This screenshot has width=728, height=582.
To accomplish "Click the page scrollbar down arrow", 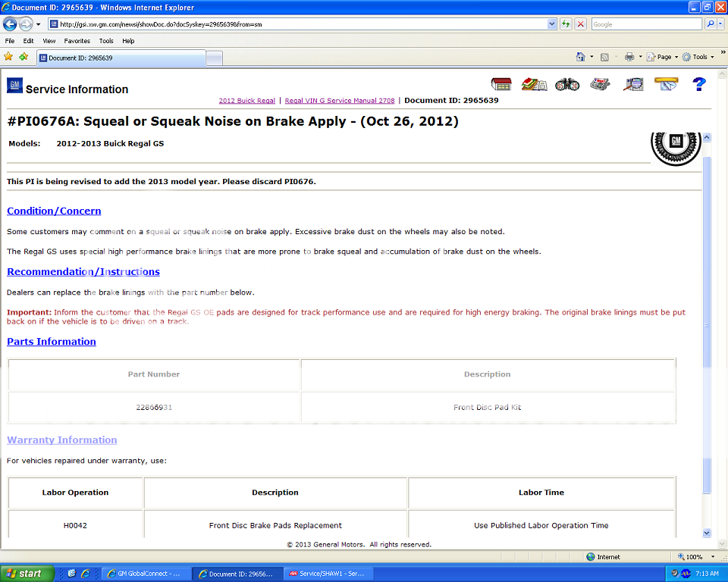I will 707,533.
